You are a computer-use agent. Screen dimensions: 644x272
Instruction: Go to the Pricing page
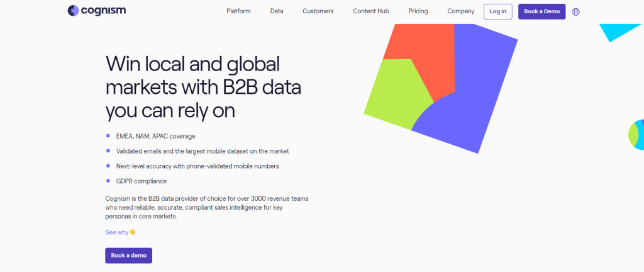(418, 11)
